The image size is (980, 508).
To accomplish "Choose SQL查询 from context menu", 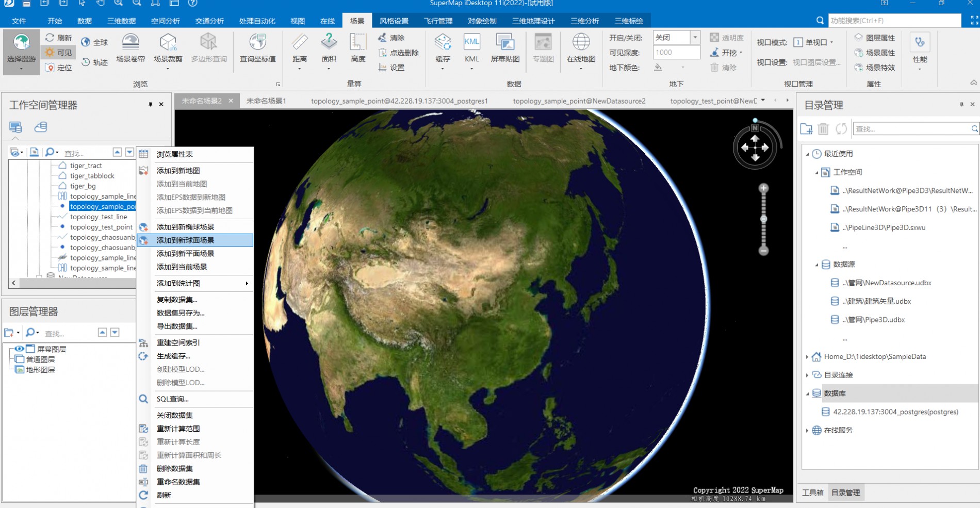I will click(x=195, y=399).
